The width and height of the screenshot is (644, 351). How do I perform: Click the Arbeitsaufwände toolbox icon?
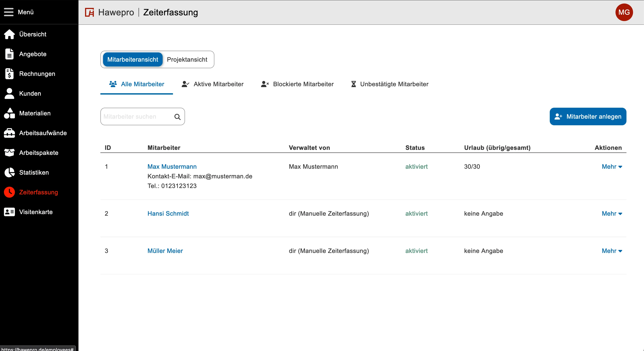9,133
